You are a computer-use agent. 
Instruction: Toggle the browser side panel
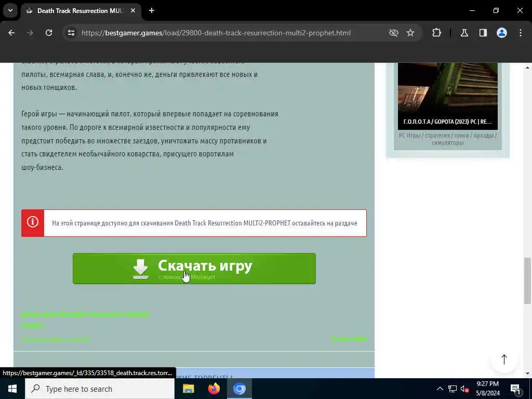click(483, 33)
